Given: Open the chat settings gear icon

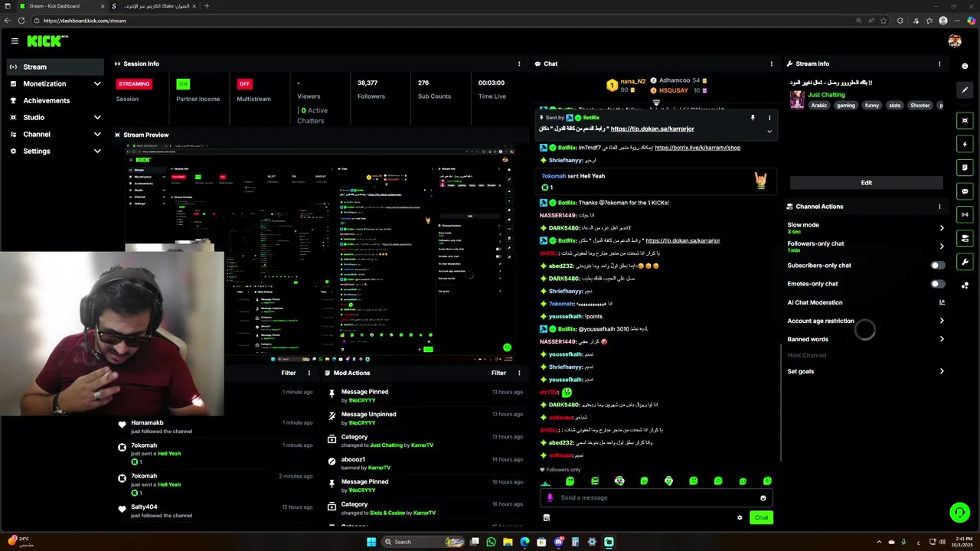Looking at the screenshot, I should pyautogui.click(x=740, y=518).
